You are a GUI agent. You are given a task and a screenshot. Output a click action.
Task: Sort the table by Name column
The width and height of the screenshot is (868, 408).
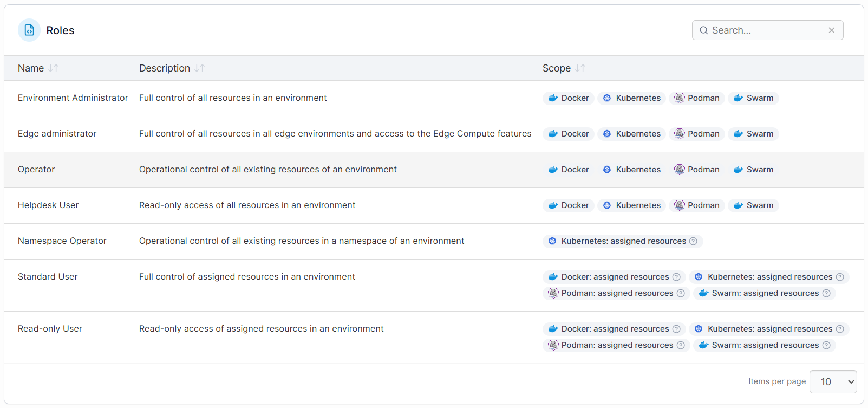pyautogui.click(x=53, y=68)
